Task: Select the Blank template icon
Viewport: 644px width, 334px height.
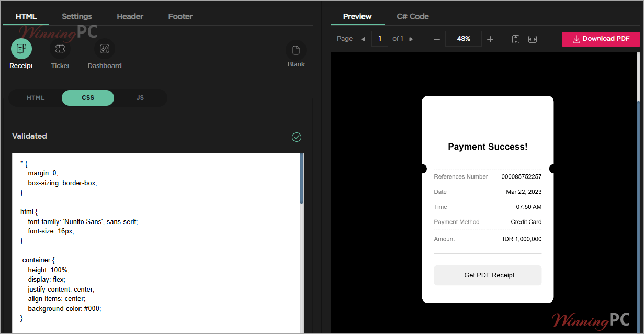Action: (296, 50)
